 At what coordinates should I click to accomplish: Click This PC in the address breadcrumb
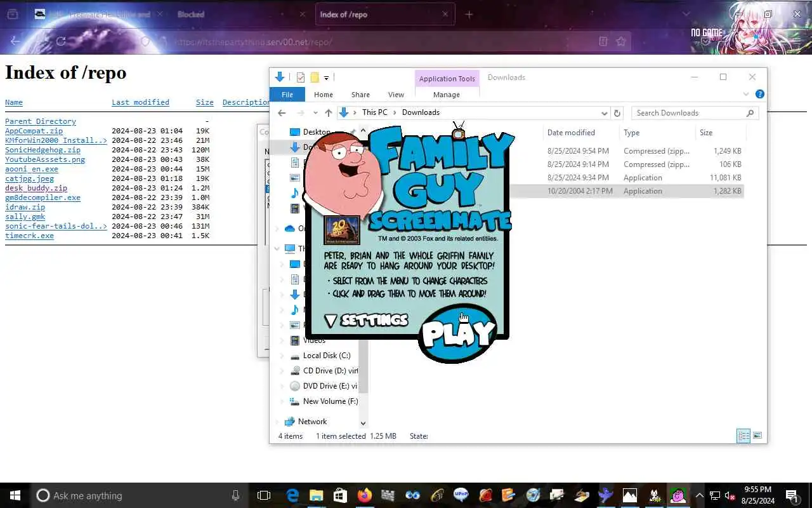click(374, 112)
